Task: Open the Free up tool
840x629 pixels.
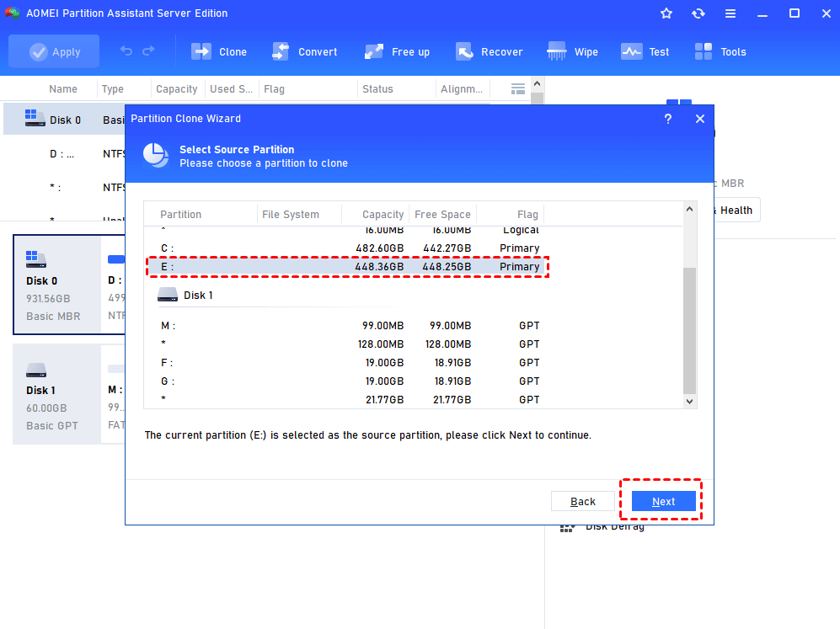Action: [x=397, y=52]
